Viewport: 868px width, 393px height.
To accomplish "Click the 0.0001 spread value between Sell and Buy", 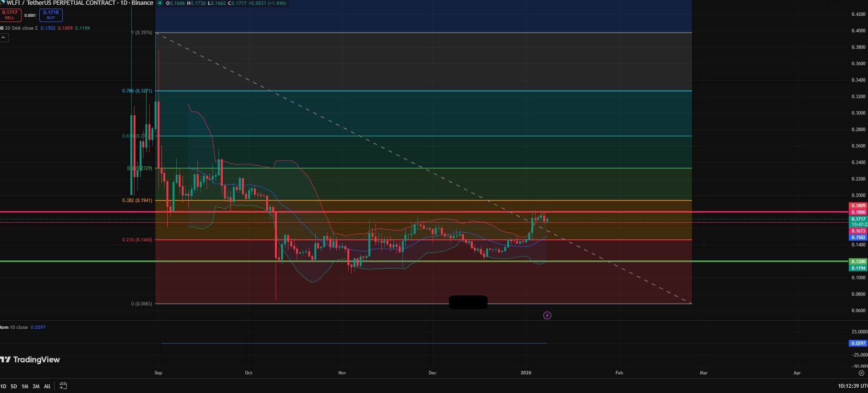I will pyautogui.click(x=30, y=15).
